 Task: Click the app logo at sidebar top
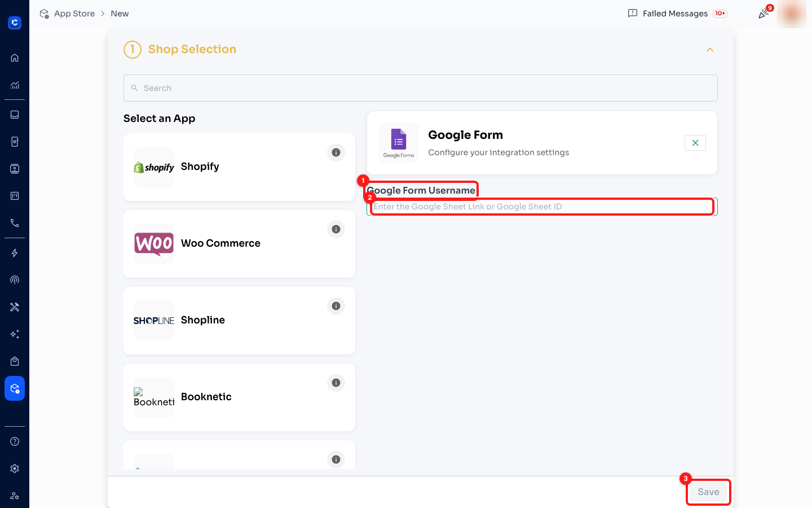point(15,23)
